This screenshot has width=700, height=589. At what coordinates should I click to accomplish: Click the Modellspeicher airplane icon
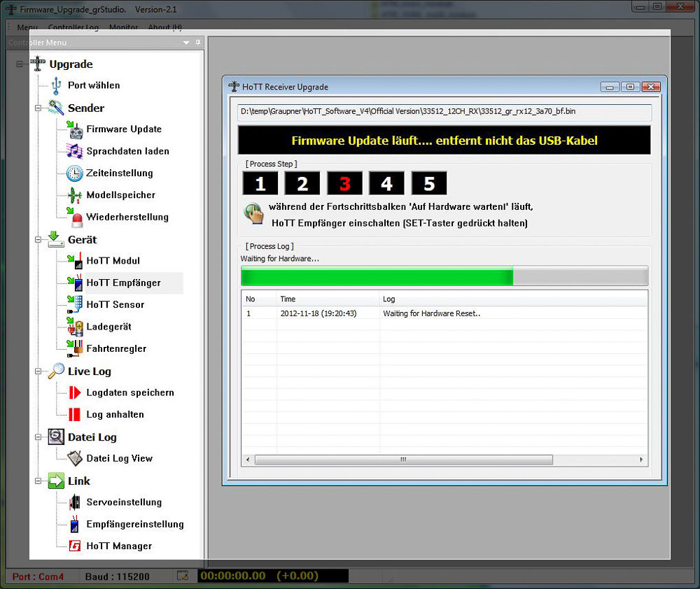pyautogui.click(x=74, y=195)
